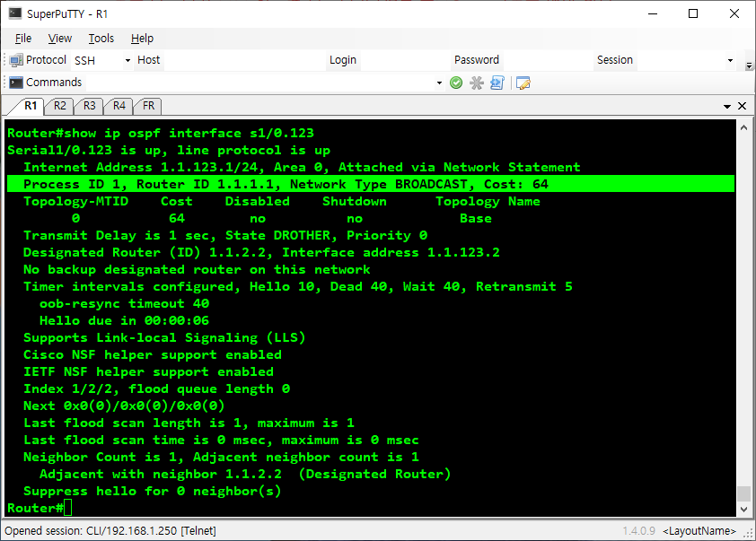Click 'oob-resync timeout 40' line
756x541 pixels.
tap(125, 303)
